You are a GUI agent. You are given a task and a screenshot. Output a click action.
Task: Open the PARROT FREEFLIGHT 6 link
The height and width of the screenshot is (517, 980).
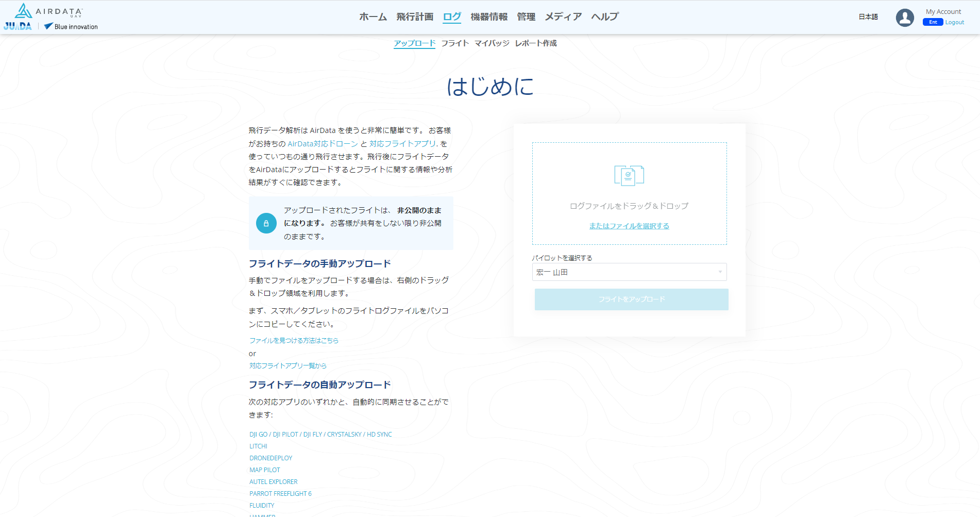(x=280, y=494)
